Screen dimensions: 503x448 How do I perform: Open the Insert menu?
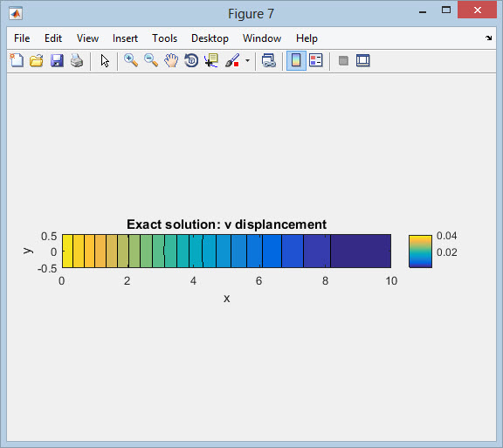coord(125,38)
